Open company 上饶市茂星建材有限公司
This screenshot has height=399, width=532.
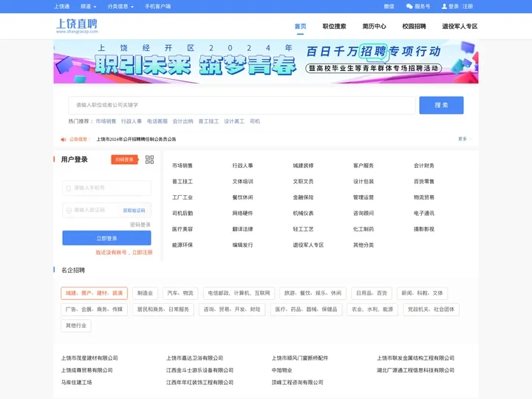pos(89,358)
